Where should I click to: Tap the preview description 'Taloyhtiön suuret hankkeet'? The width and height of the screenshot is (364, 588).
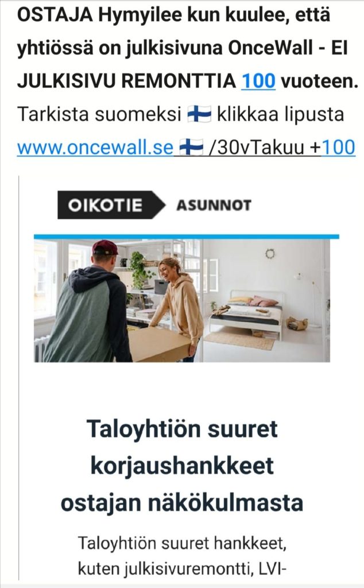(x=182, y=543)
